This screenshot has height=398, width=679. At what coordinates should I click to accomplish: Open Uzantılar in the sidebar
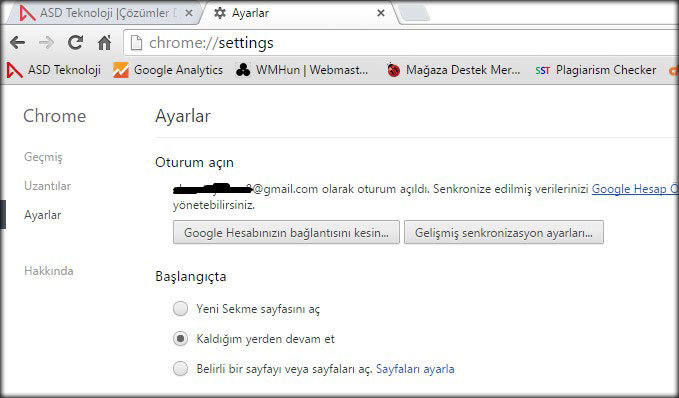click(x=48, y=186)
